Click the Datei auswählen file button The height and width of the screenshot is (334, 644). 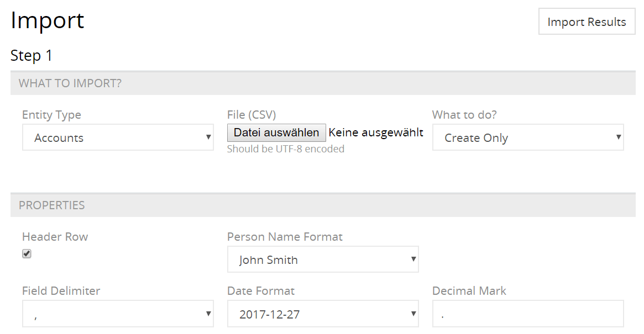click(276, 132)
